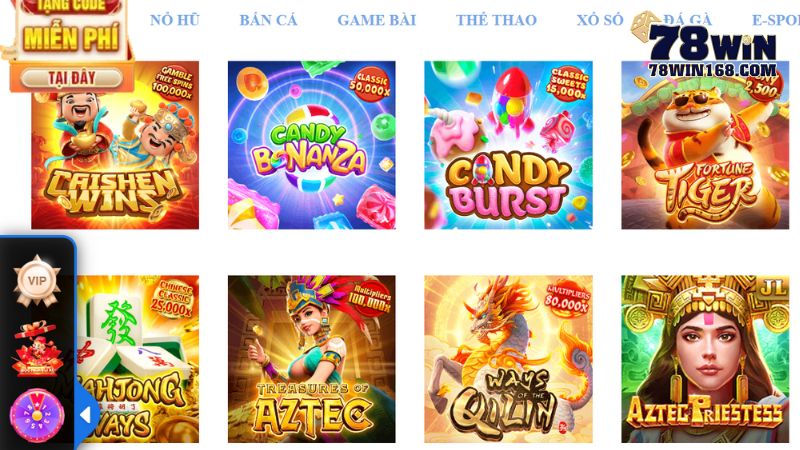Viewport: 800px width, 450px height.
Task: Open the lucky spin wheel icon
Action: pyautogui.click(x=37, y=415)
